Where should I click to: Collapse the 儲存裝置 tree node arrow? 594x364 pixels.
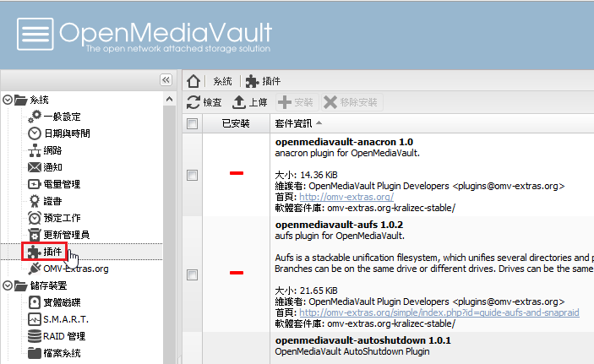point(8,285)
